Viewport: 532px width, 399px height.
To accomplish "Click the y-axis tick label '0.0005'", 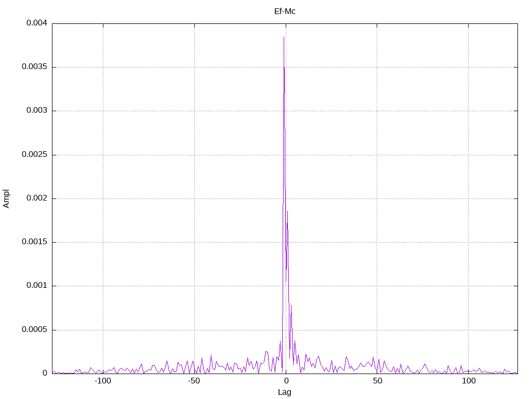I will click(35, 330).
